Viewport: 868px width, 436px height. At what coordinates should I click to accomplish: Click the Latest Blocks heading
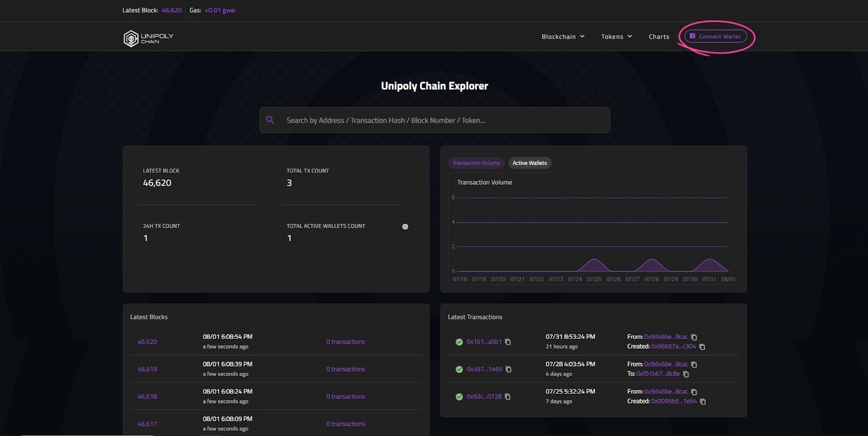click(x=149, y=317)
